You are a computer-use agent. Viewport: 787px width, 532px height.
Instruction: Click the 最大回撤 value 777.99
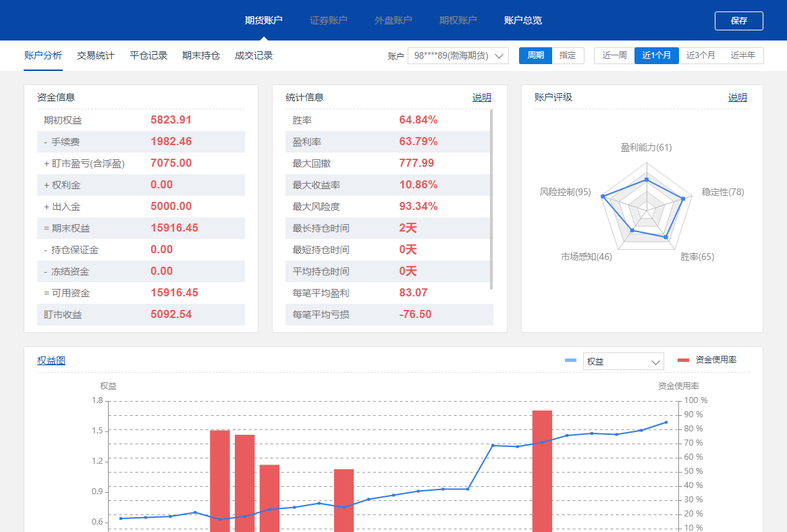click(416, 163)
